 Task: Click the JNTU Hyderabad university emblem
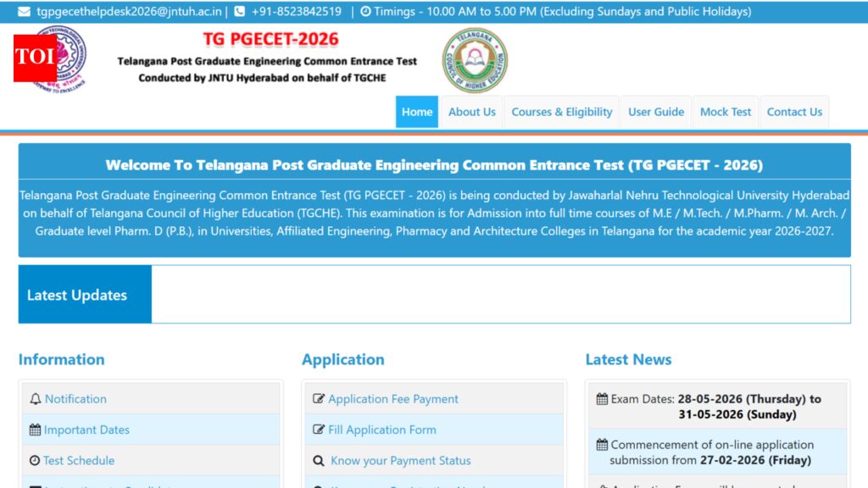[75, 58]
